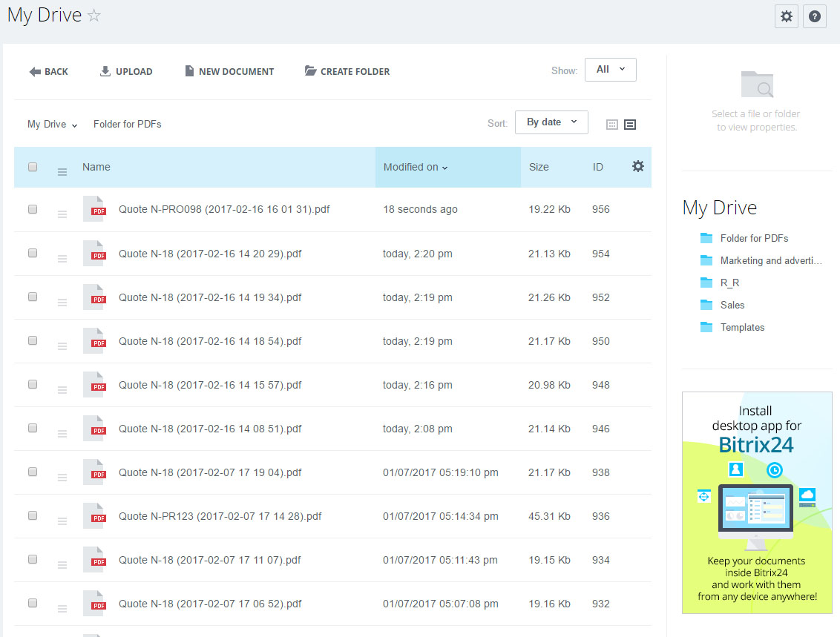The image size is (840, 637).
Task: Expand the Sort By date dropdown
Action: click(551, 122)
